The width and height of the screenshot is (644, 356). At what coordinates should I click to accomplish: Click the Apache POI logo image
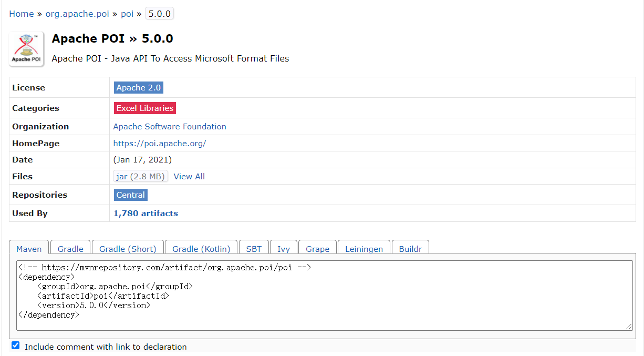point(26,49)
